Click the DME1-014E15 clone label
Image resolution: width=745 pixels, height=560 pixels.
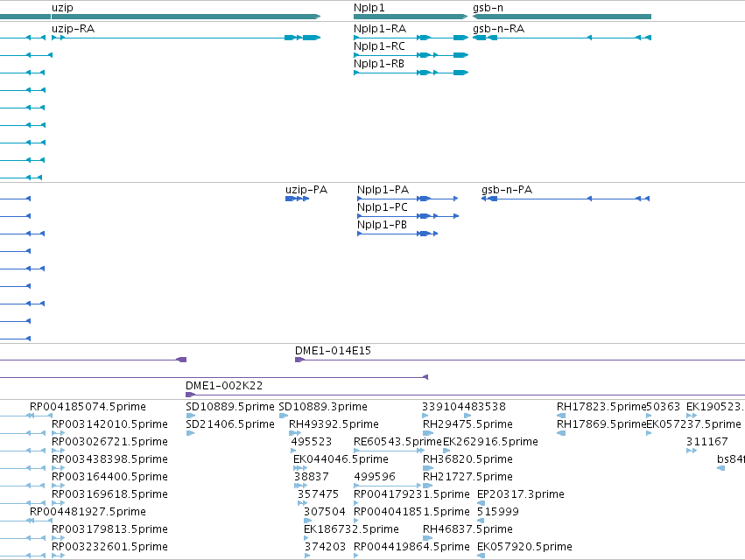tap(333, 351)
